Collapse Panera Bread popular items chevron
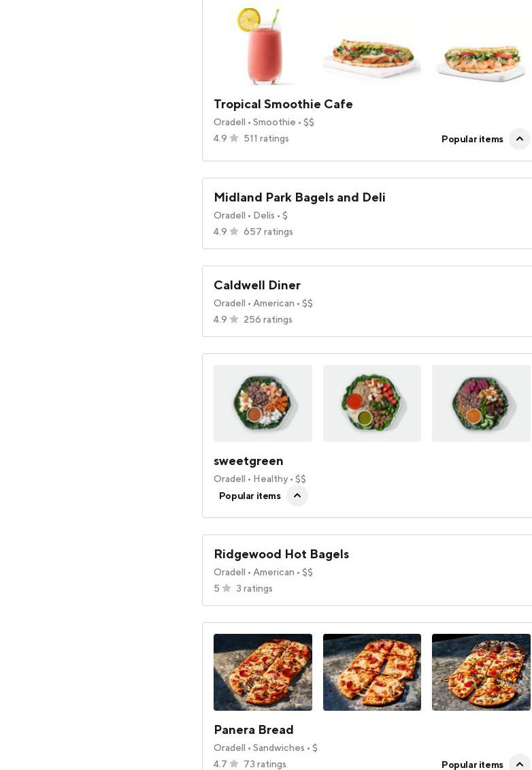This screenshot has width=532, height=770. (519, 764)
